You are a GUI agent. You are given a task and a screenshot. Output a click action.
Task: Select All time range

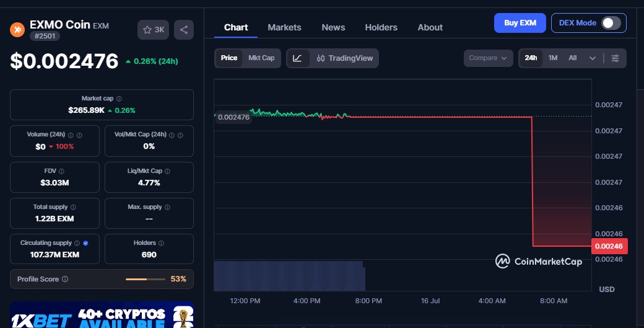coord(573,58)
